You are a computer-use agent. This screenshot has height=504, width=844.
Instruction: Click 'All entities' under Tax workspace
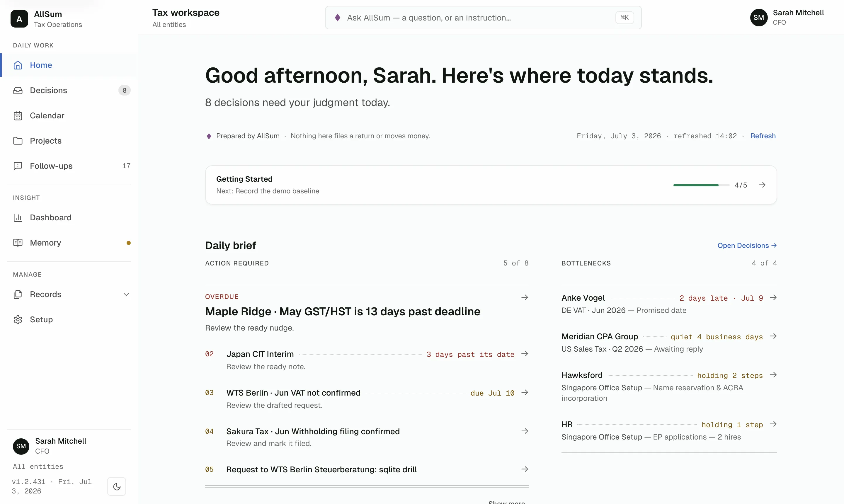169,25
